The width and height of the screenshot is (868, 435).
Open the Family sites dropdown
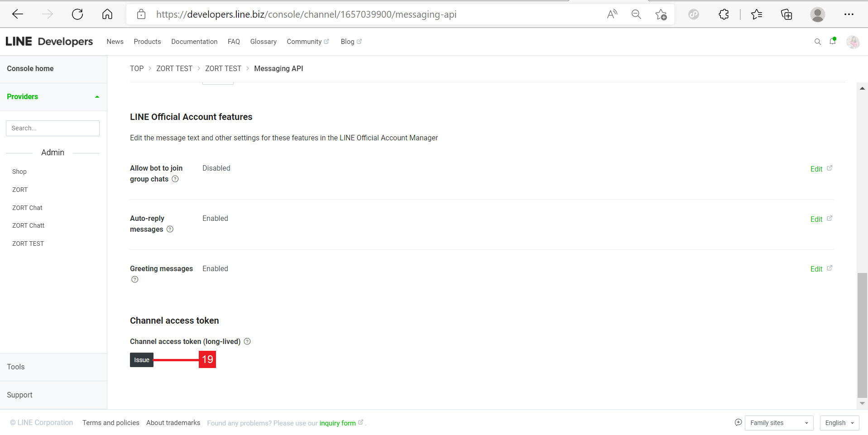click(779, 423)
